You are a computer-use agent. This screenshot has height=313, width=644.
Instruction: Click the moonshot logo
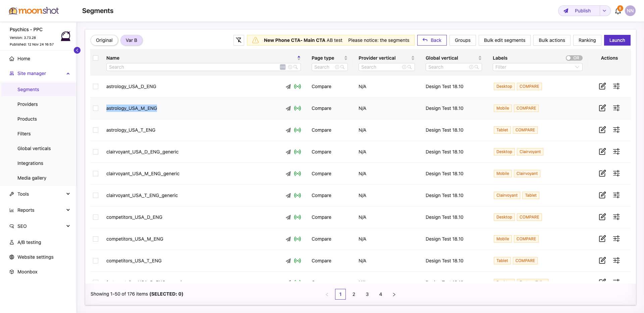(34, 11)
